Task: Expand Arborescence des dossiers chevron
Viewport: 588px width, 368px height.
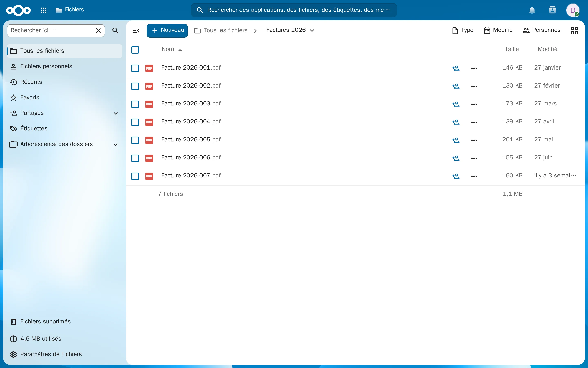Action: point(116,144)
